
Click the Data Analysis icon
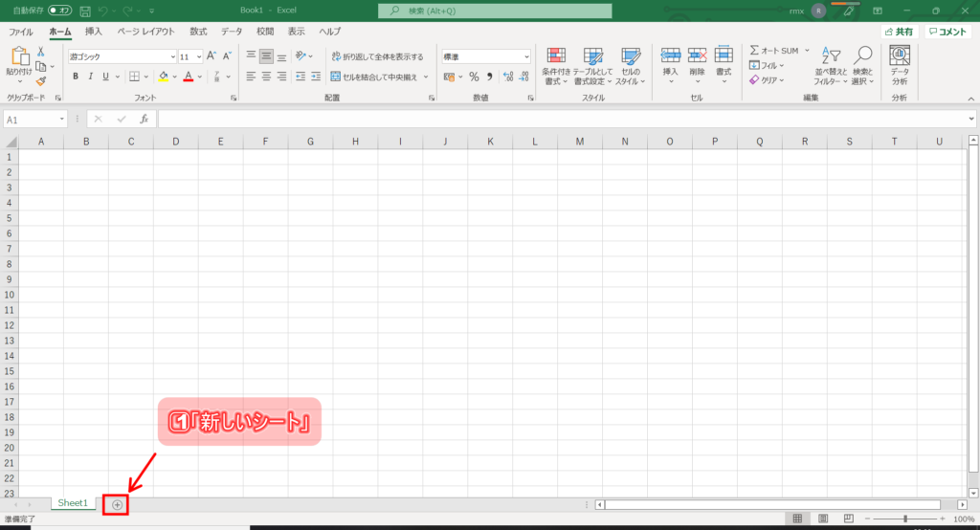pyautogui.click(x=900, y=65)
